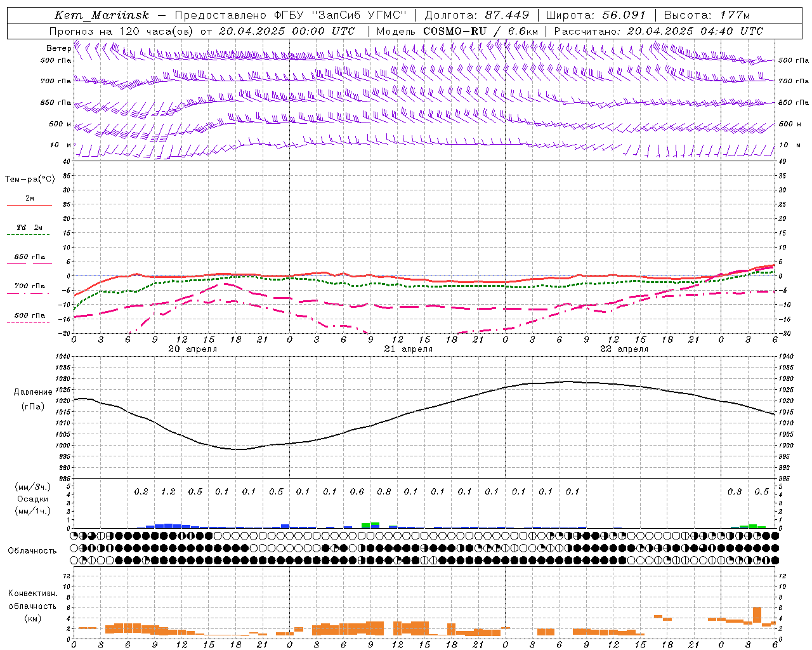Click the 21 апреля date label

[x=409, y=349]
